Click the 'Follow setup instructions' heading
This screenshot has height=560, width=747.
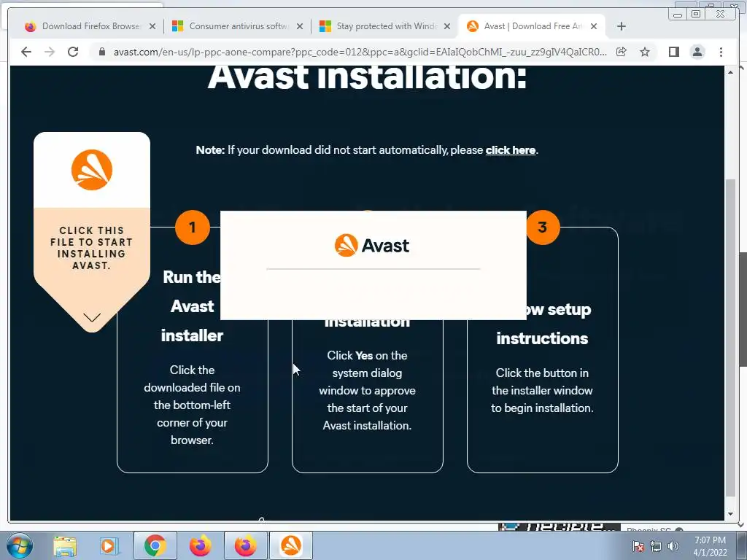[x=543, y=324]
